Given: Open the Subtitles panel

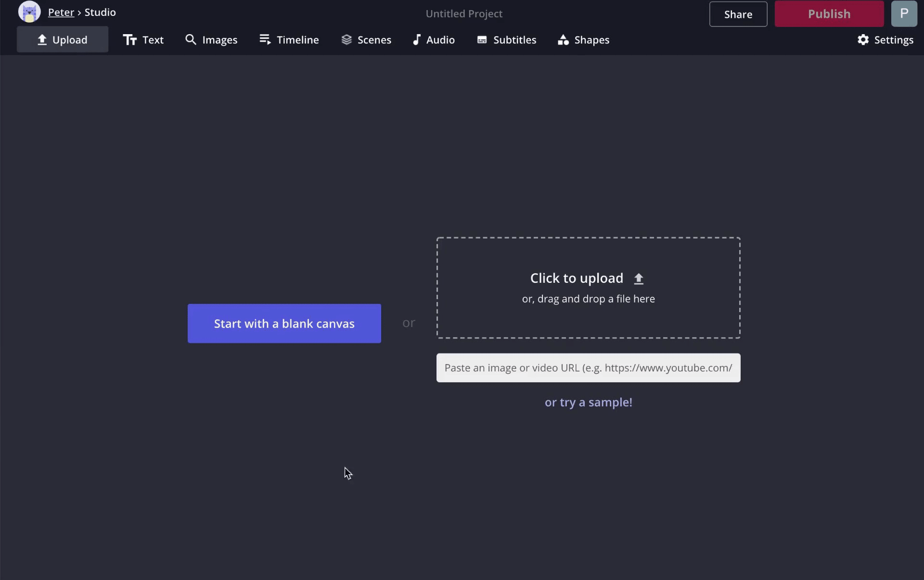Looking at the screenshot, I should tap(506, 39).
